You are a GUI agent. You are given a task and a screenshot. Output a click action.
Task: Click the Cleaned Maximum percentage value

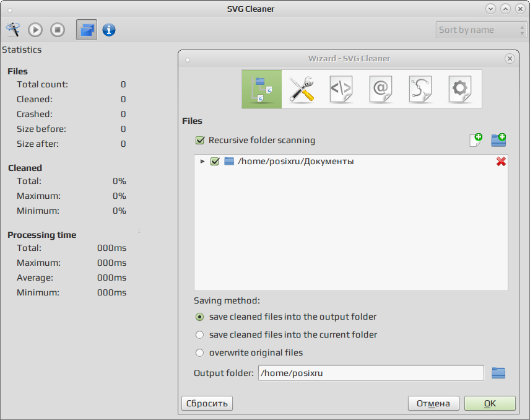tap(119, 196)
